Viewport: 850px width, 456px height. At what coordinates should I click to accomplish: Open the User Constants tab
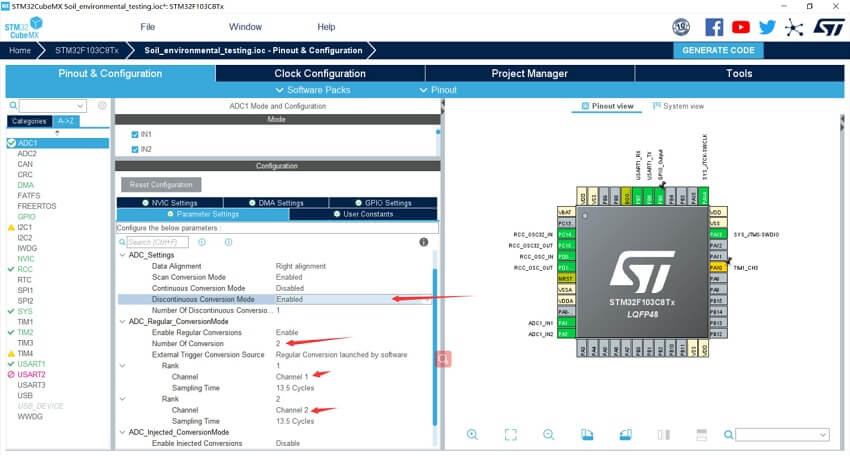[363, 214]
